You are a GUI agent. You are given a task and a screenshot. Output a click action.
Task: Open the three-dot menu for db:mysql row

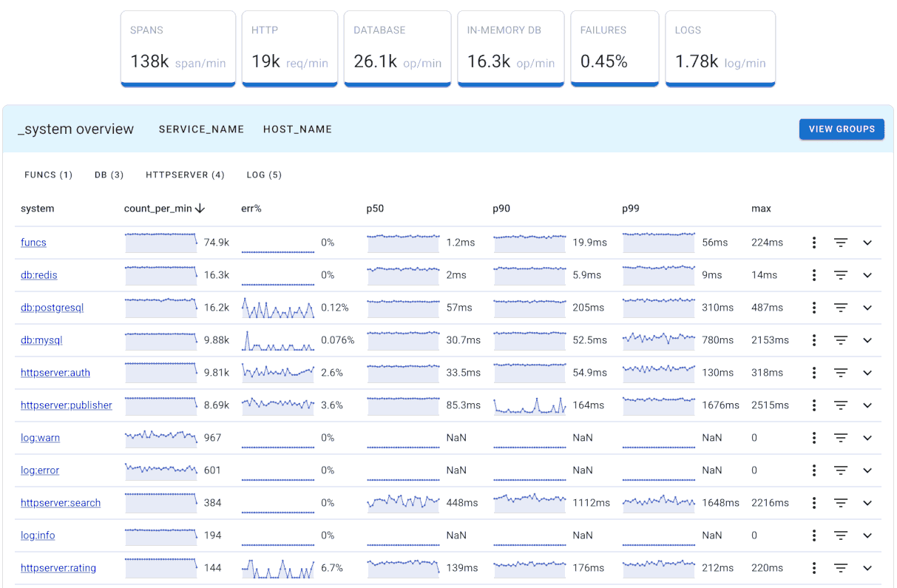pyautogui.click(x=813, y=340)
